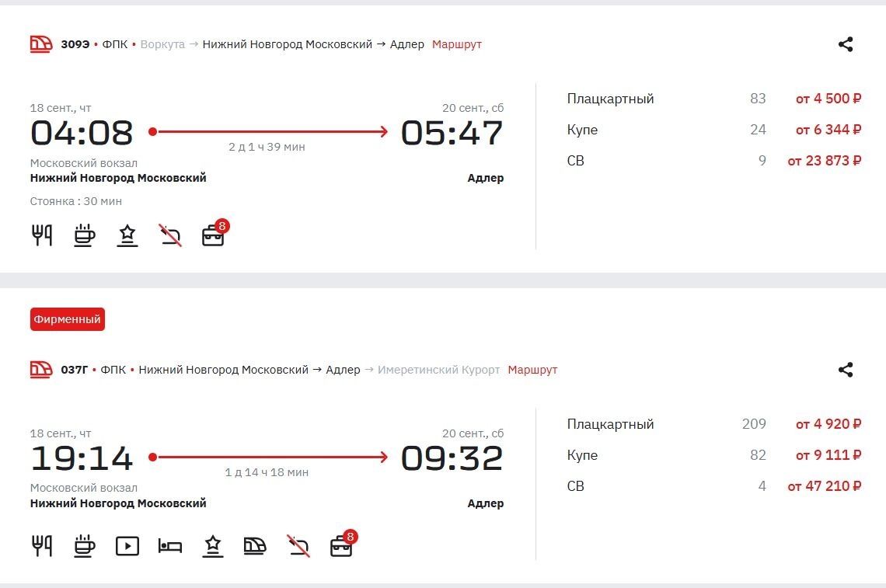Choose СВ from 47 210 ₽ on train 037Г

tap(824, 486)
